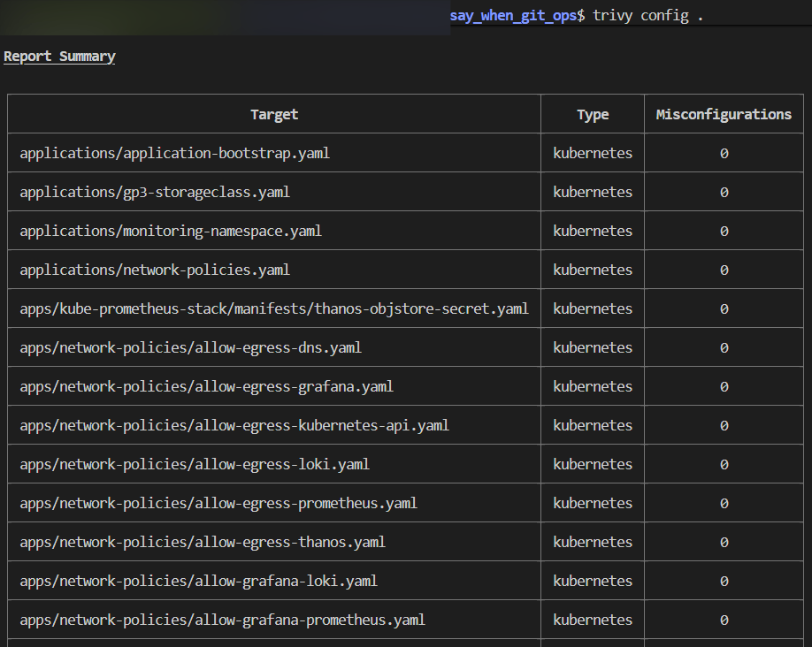Select allow-grafana-prometheus.yaml target path
812x647 pixels.
pyautogui.click(x=223, y=620)
